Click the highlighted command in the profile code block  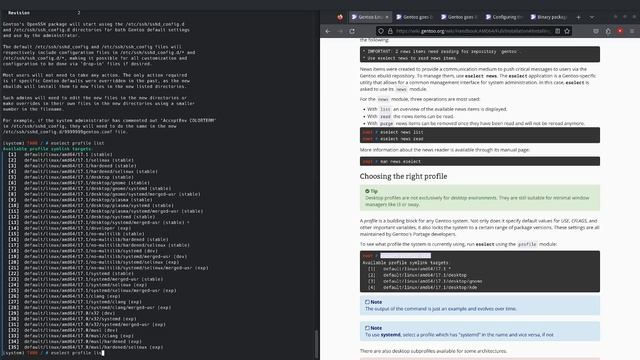pos(405,256)
